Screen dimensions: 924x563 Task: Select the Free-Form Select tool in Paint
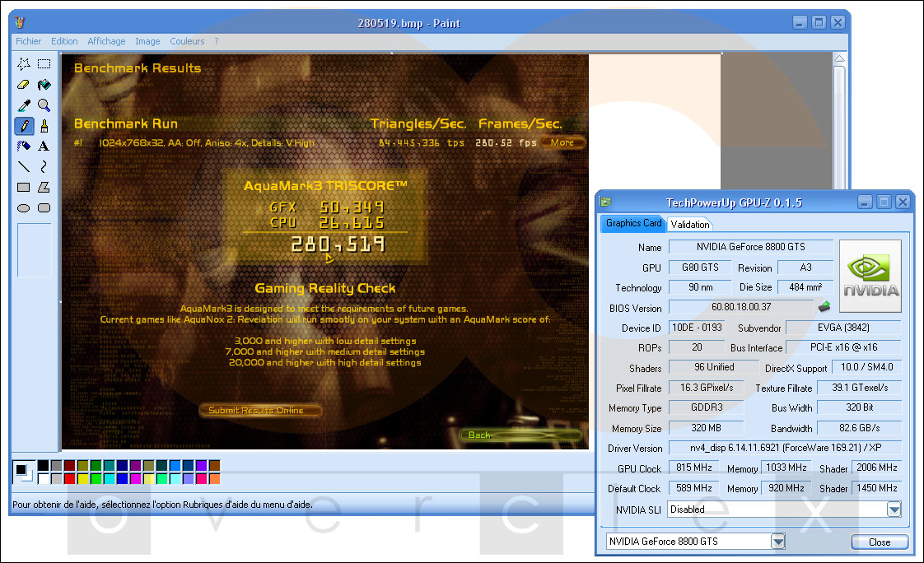(x=24, y=63)
